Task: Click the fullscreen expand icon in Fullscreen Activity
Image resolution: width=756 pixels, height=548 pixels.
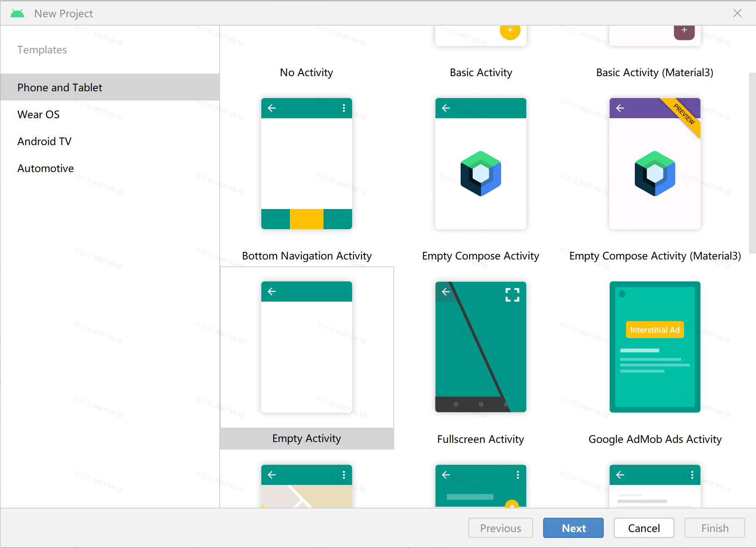Action: click(x=512, y=295)
